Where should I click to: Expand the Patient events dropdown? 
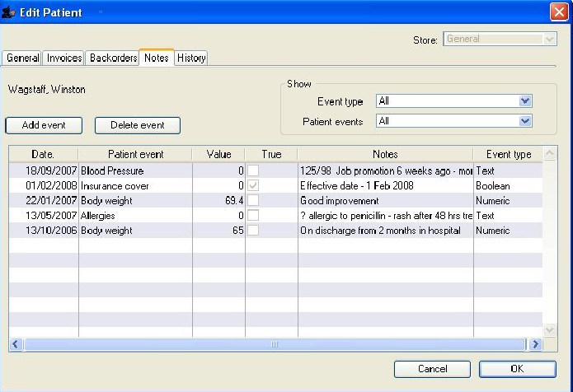point(525,121)
